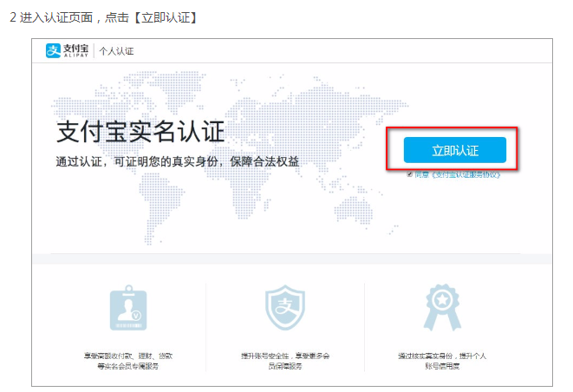Click the 个人认证 header label
The image size is (573, 392).
116,51
